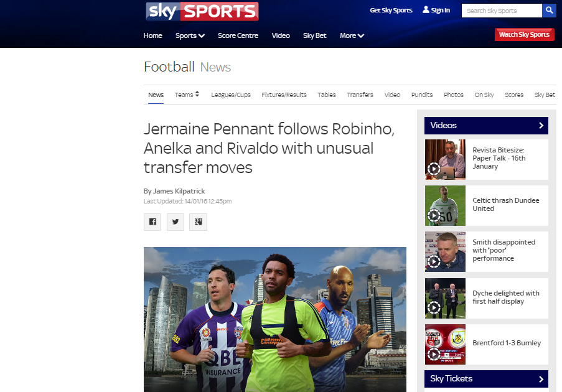
Task: Click the search magnifier button
Action: [549, 11]
